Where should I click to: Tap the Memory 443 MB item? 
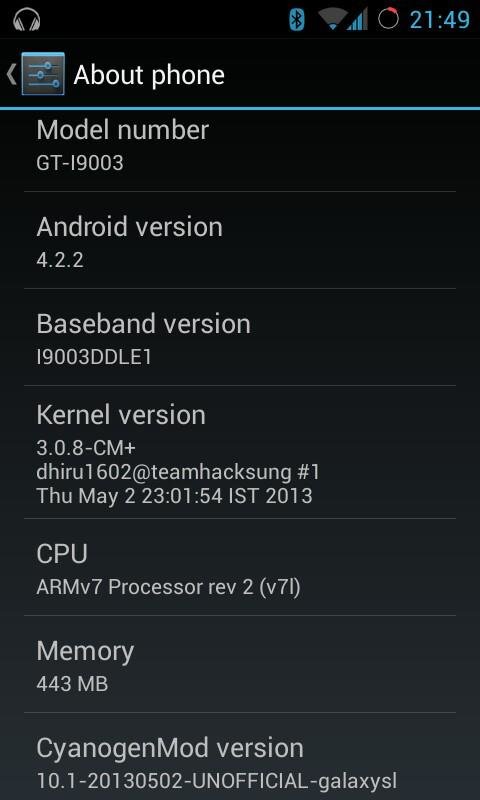[240, 664]
